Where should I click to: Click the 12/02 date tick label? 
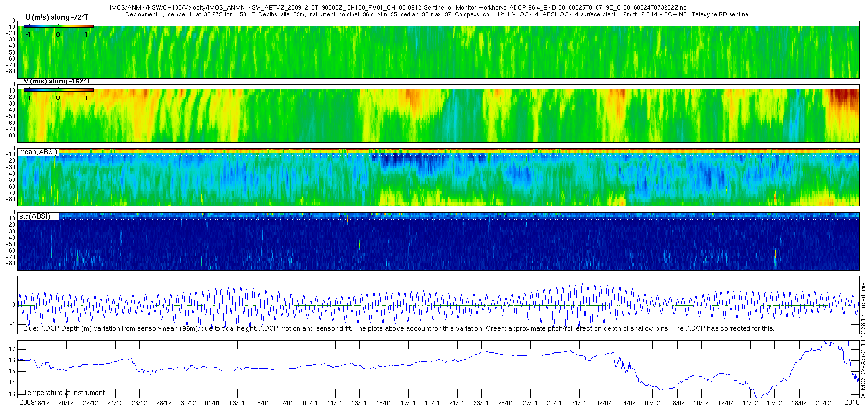725,403
